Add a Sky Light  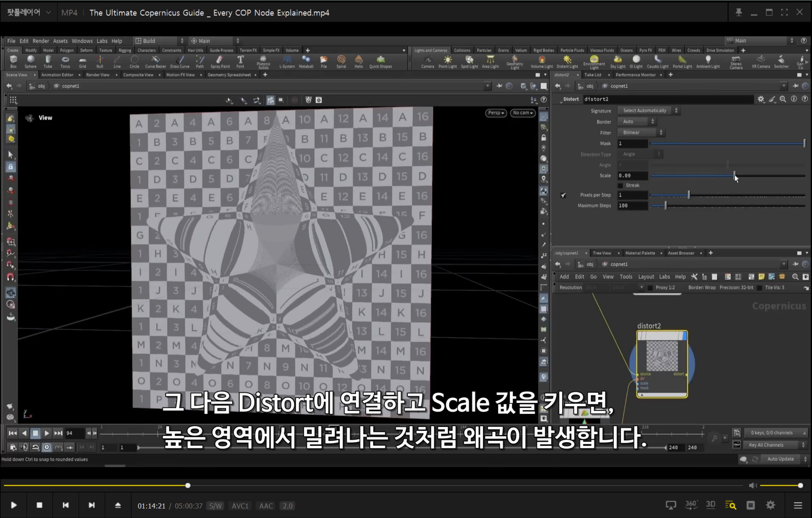618,62
